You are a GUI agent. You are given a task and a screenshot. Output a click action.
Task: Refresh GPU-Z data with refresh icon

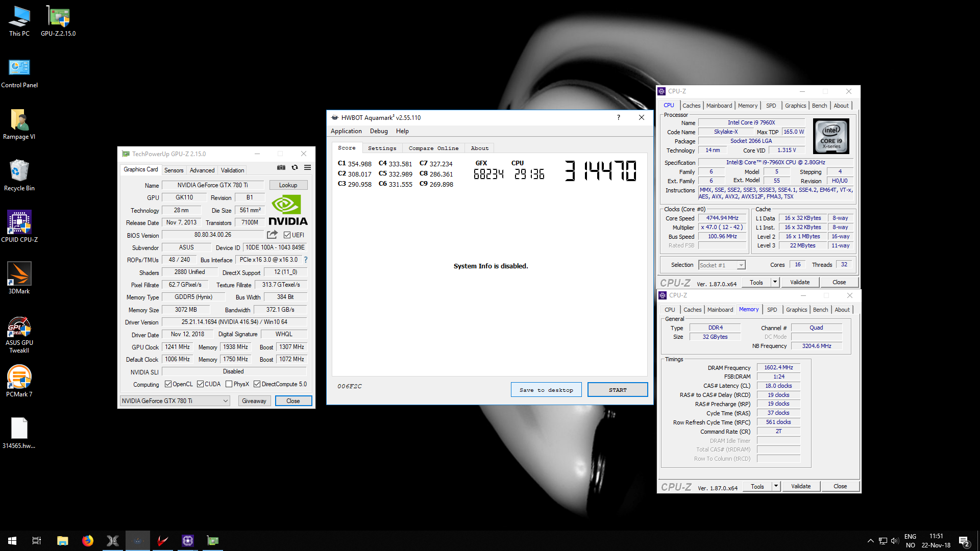295,167
